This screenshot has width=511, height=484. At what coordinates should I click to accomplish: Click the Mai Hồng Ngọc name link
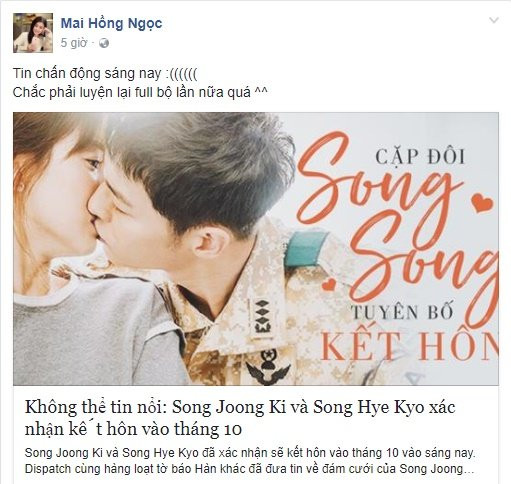pyautogui.click(x=111, y=23)
